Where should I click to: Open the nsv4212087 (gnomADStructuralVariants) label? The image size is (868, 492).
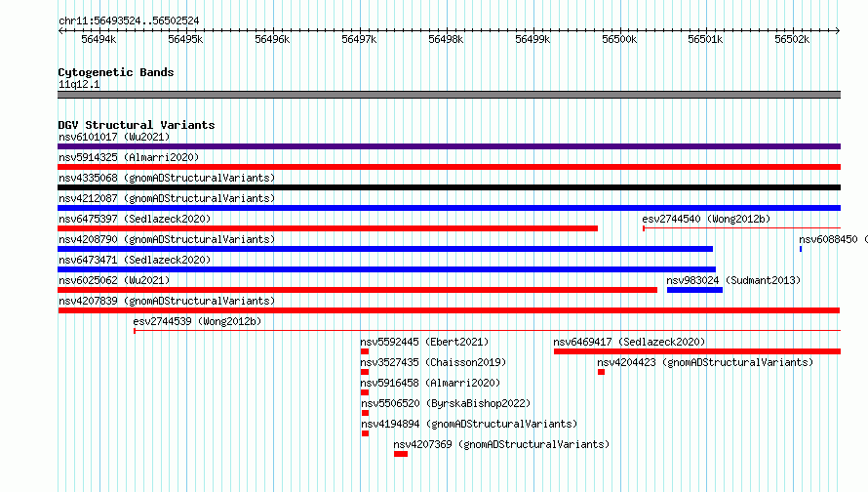click(x=167, y=198)
